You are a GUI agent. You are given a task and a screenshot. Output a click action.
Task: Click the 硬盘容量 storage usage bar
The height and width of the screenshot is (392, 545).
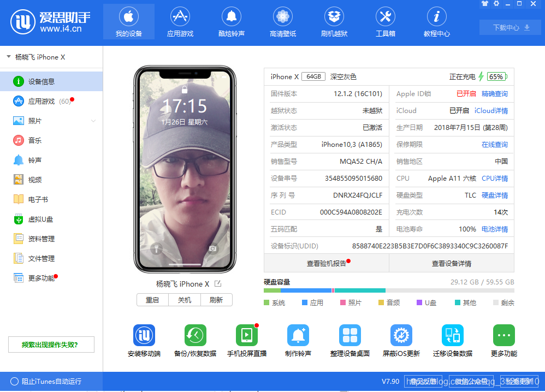(388, 290)
